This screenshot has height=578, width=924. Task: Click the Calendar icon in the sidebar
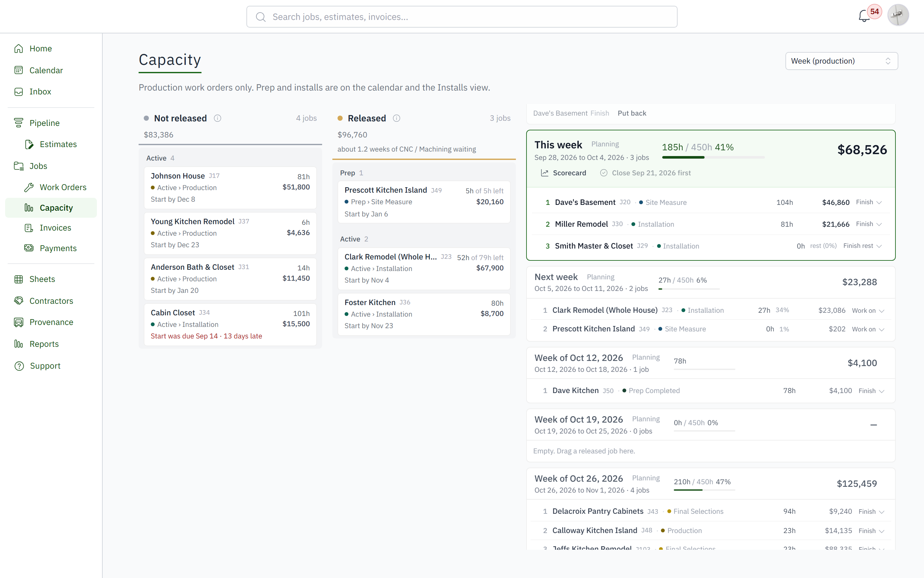pos(19,70)
